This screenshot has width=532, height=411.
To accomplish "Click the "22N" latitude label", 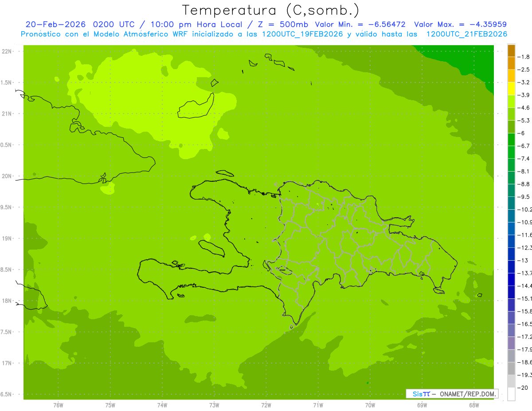I will (6, 51).
